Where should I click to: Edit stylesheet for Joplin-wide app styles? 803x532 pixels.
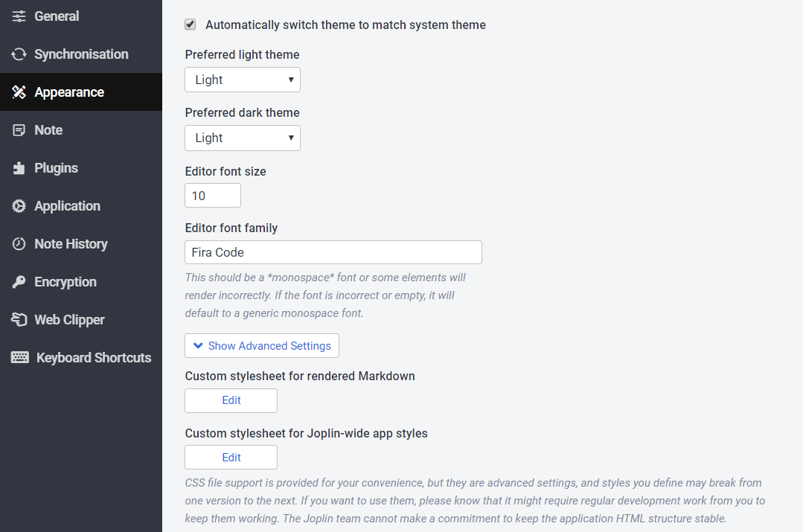(231, 458)
